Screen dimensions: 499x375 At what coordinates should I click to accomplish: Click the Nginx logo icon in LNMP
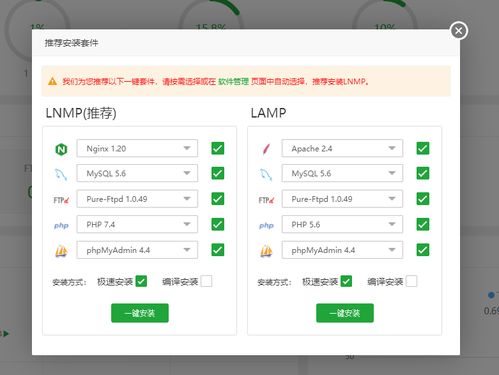pos(61,149)
